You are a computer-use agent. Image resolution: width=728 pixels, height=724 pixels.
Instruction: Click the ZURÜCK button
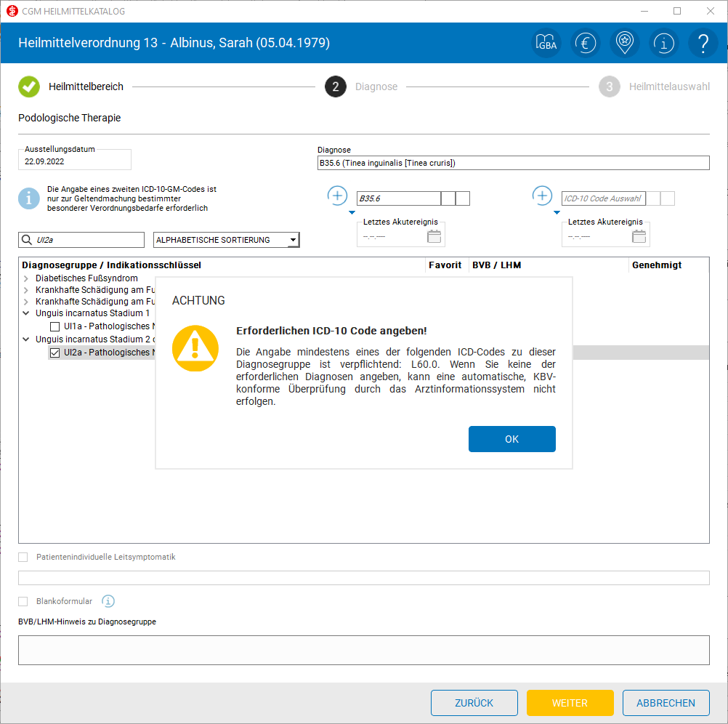[x=474, y=703]
